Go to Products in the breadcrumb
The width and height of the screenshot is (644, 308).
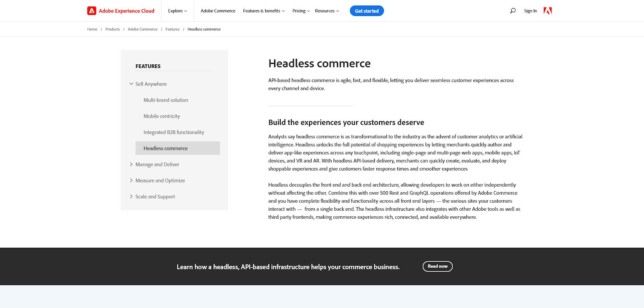[113, 29]
